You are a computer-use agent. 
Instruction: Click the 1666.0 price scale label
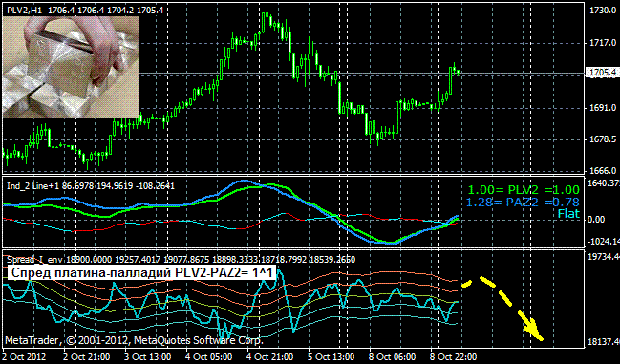tap(603, 171)
